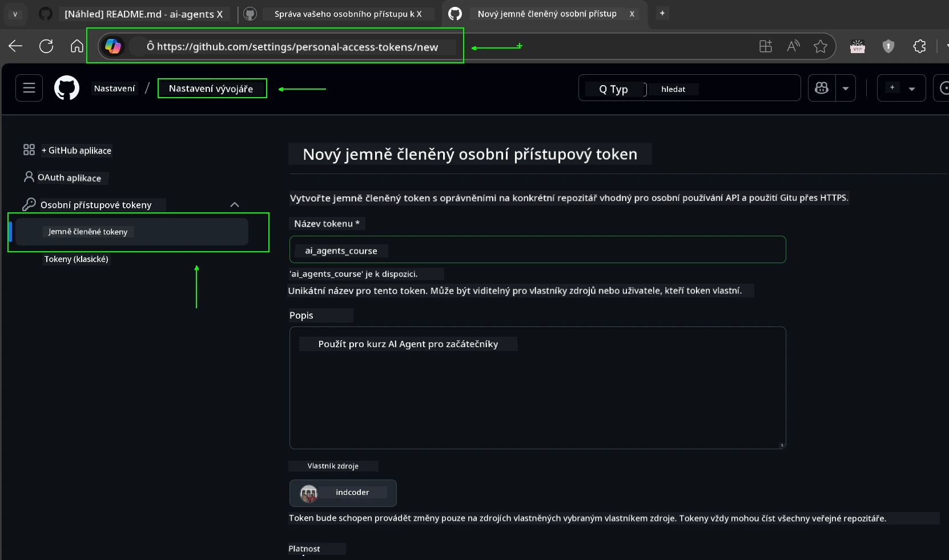This screenshot has width=949, height=560.
Task: Click the tracking protection shield icon
Action: (x=888, y=47)
